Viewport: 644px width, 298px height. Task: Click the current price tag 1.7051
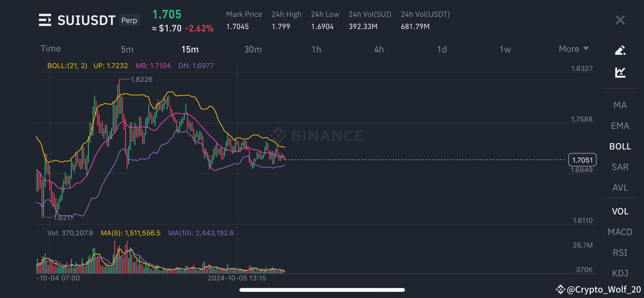click(x=582, y=160)
